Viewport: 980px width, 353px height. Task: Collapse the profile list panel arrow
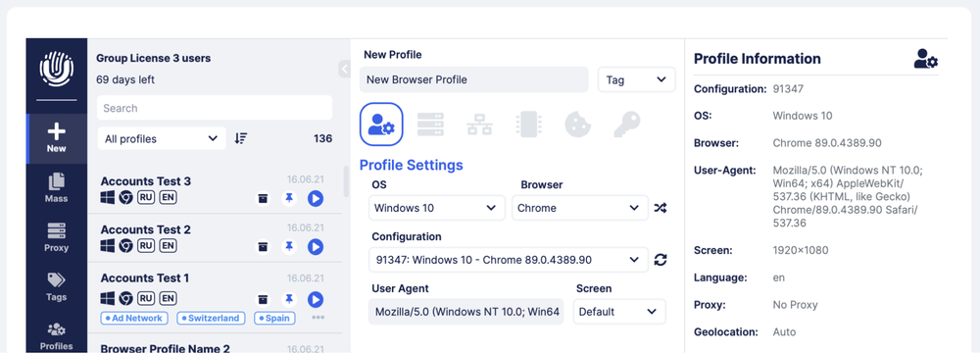point(344,69)
